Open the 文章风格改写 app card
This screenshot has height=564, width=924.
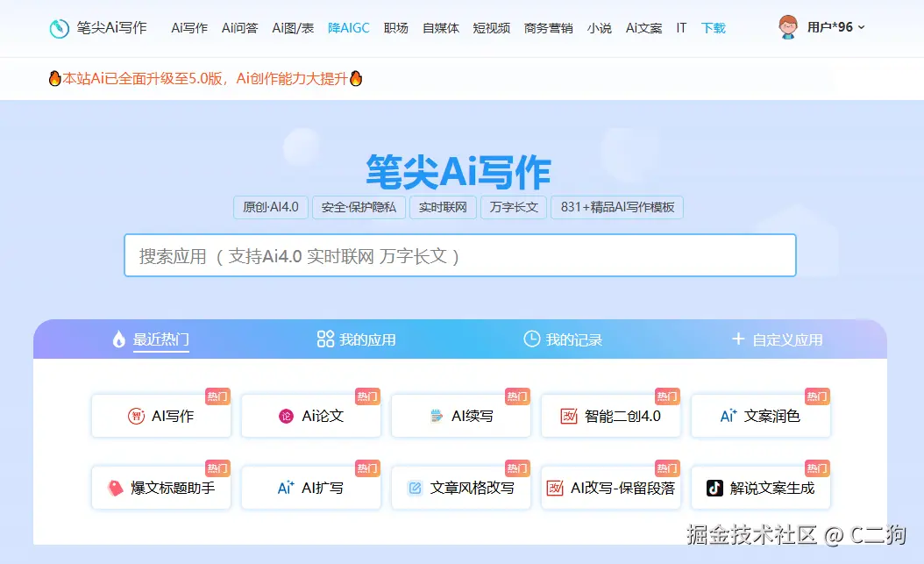point(461,488)
